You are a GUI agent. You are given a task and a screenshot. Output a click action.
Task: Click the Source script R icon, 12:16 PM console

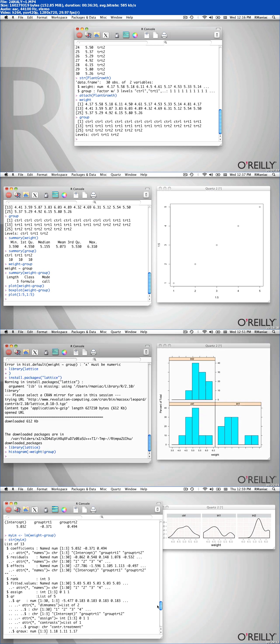(88, 35)
